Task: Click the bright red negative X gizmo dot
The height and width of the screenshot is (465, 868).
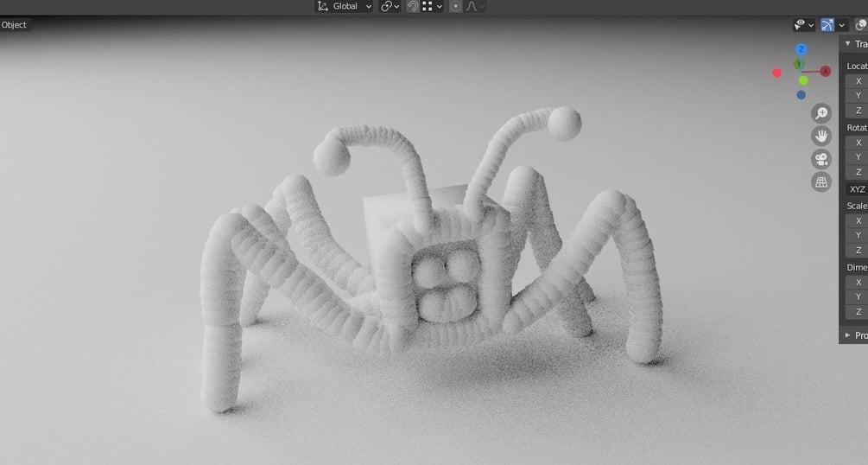Action: coord(777,73)
